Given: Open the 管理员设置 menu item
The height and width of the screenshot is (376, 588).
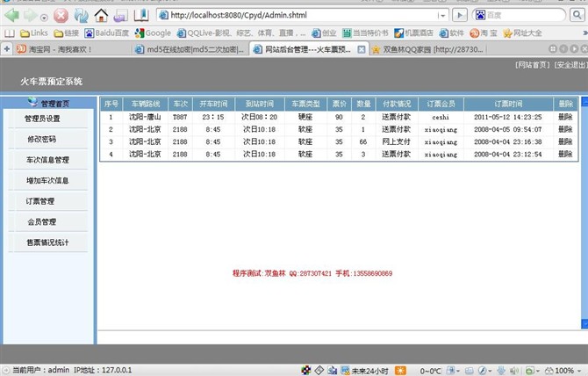Looking at the screenshot, I should (42, 119).
